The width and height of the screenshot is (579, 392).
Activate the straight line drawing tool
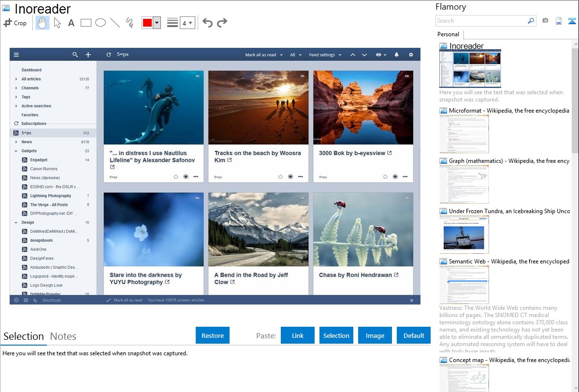pos(115,23)
